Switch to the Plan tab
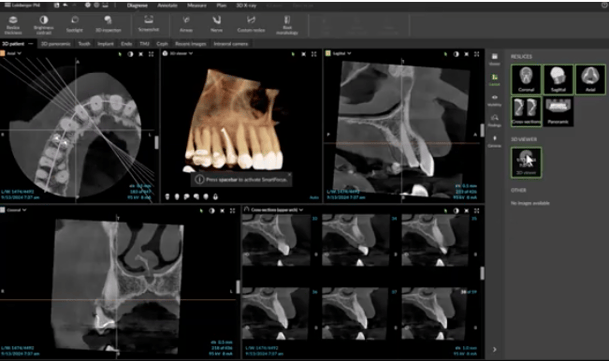609x361 pixels. pos(221,5)
